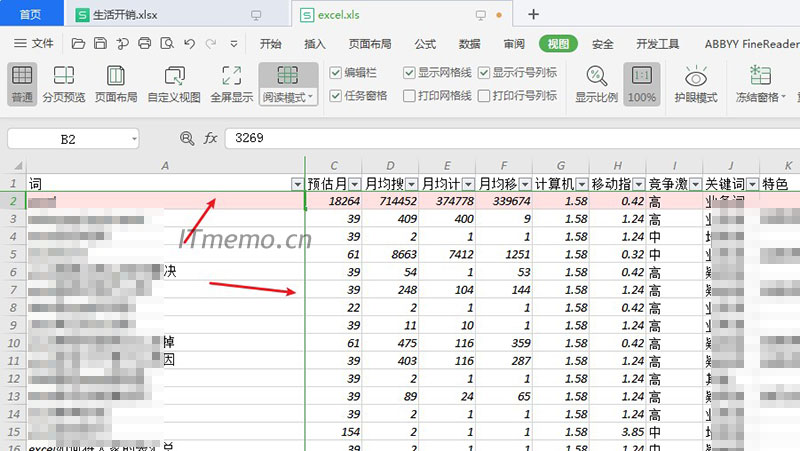Select the 页面布局 view icon
Screen dimensions: 800x451
116,84
